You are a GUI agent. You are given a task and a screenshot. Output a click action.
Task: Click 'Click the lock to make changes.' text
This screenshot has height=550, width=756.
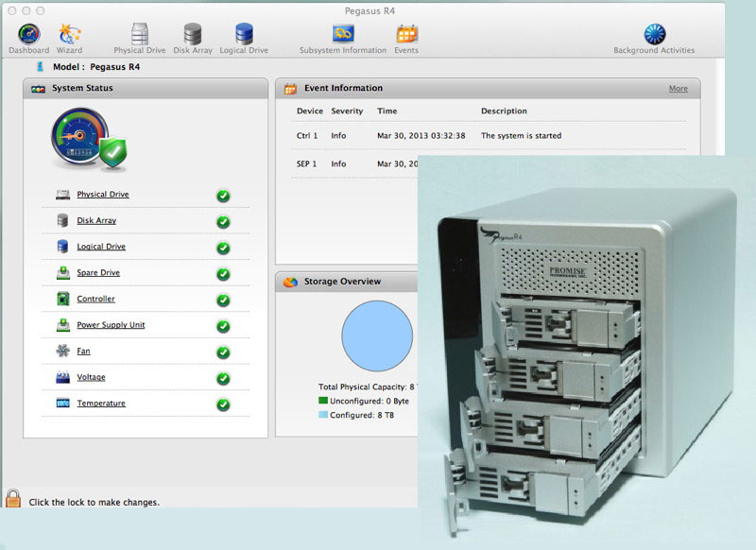94,502
